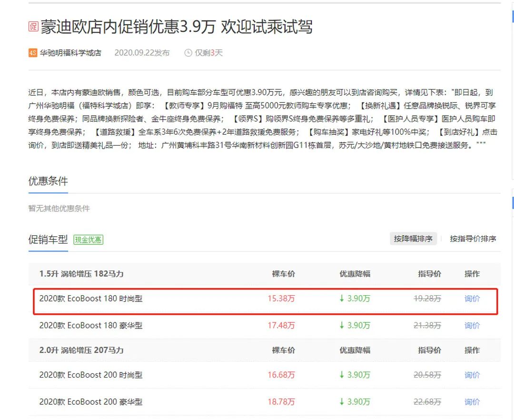Open 询价 for EcoBoost 180 豪华型
This screenshot has height=420, width=514.
[472, 326]
